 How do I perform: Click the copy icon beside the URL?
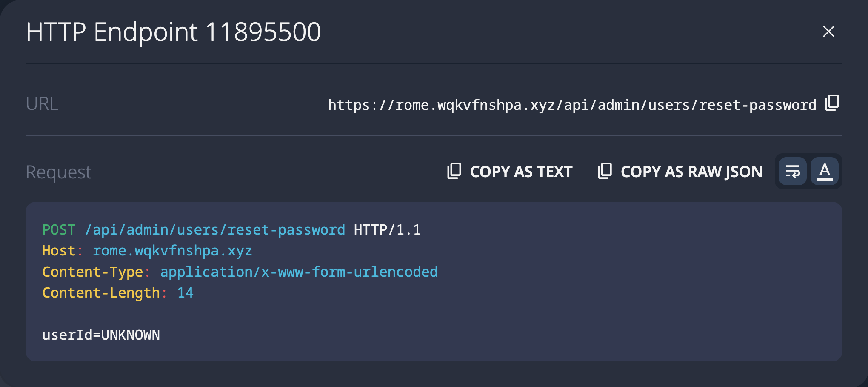pyautogui.click(x=832, y=103)
